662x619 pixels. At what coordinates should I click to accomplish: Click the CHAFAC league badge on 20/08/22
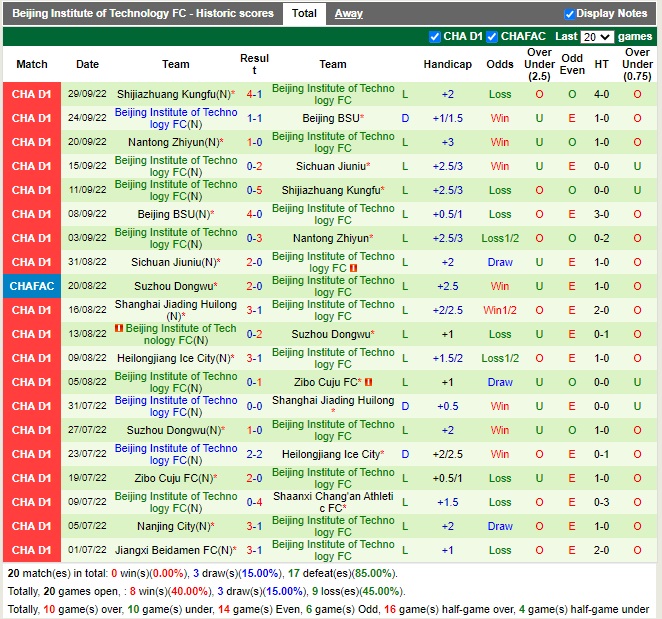31,286
